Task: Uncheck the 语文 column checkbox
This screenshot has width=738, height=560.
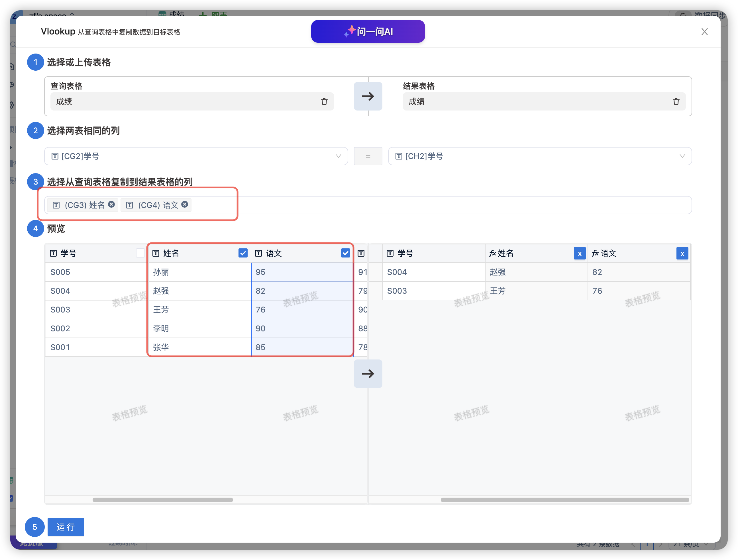Action: [x=345, y=253]
